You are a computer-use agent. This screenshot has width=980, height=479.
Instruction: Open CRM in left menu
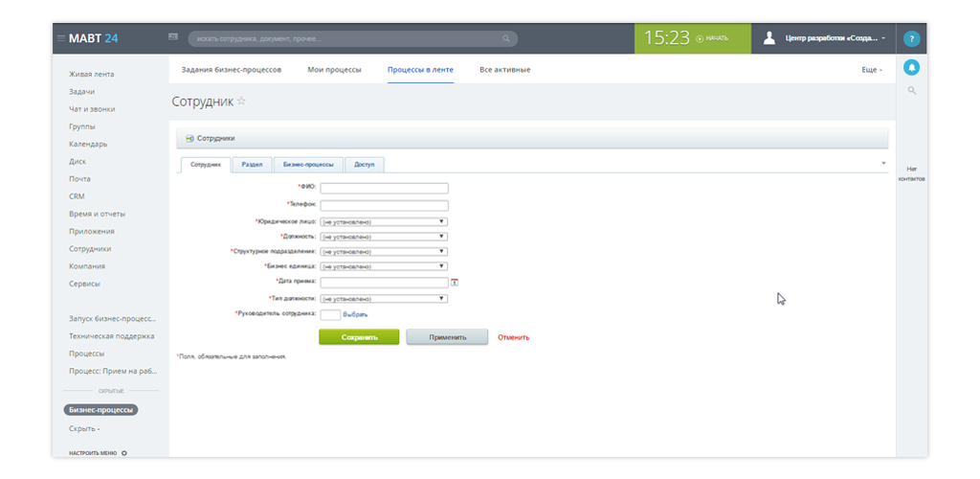(x=77, y=196)
